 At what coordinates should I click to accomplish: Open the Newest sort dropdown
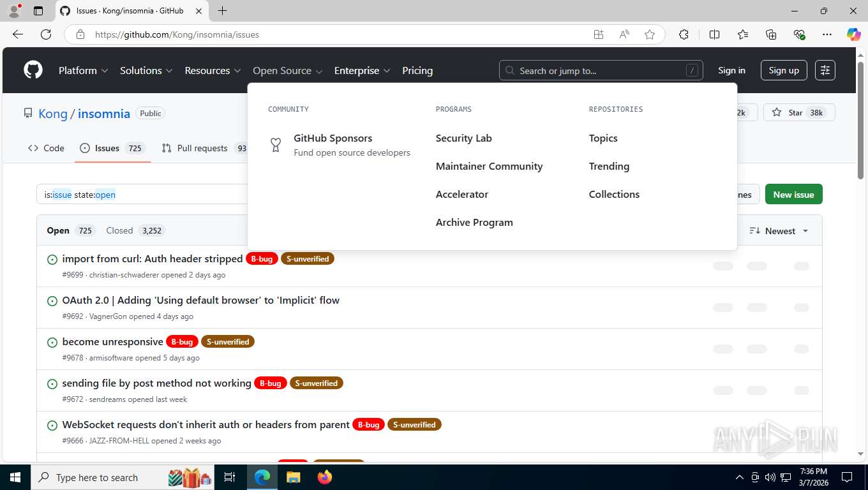click(x=779, y=231)
